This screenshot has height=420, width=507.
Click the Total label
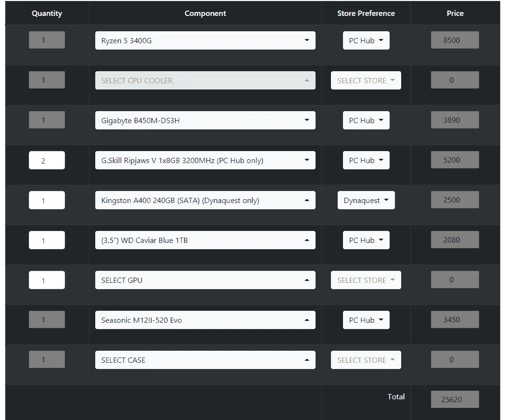point(396,397)
